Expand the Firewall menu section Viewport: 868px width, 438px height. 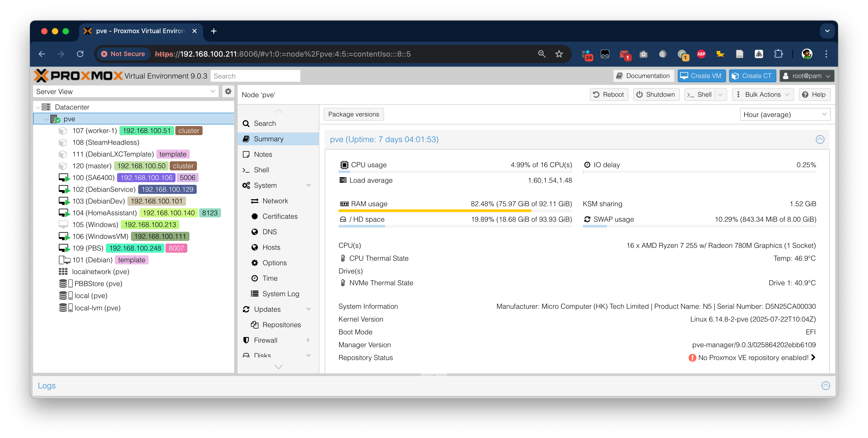[308, 340]
